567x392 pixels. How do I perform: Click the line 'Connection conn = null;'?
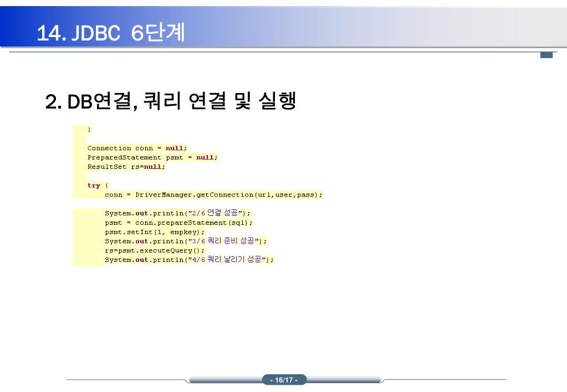[x=137, y=148]
